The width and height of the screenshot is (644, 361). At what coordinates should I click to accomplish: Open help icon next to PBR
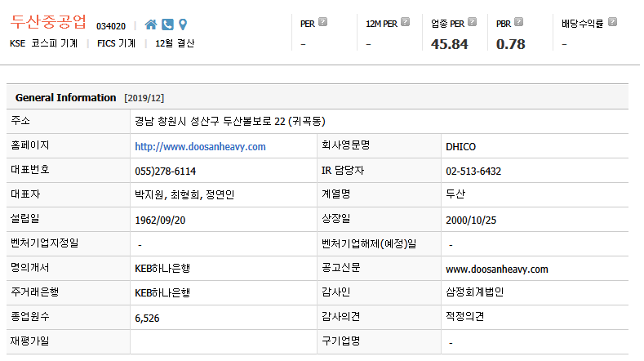coord(519,22)
